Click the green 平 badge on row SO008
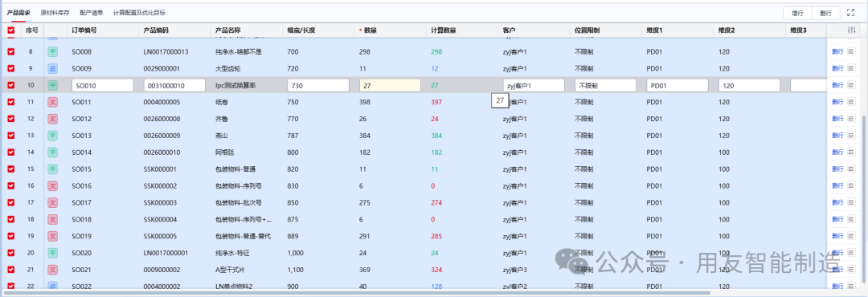868x297 pixels. coord(52,52)
